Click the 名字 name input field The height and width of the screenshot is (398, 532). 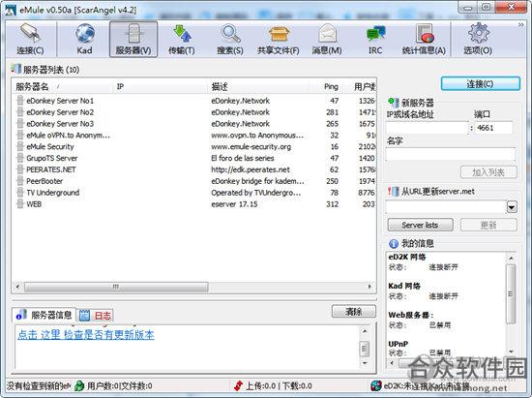451,154
